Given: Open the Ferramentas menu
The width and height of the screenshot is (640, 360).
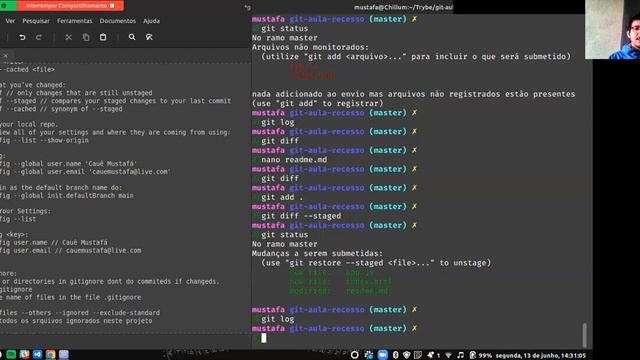Looking at the screenshot, I should (75, 21).
